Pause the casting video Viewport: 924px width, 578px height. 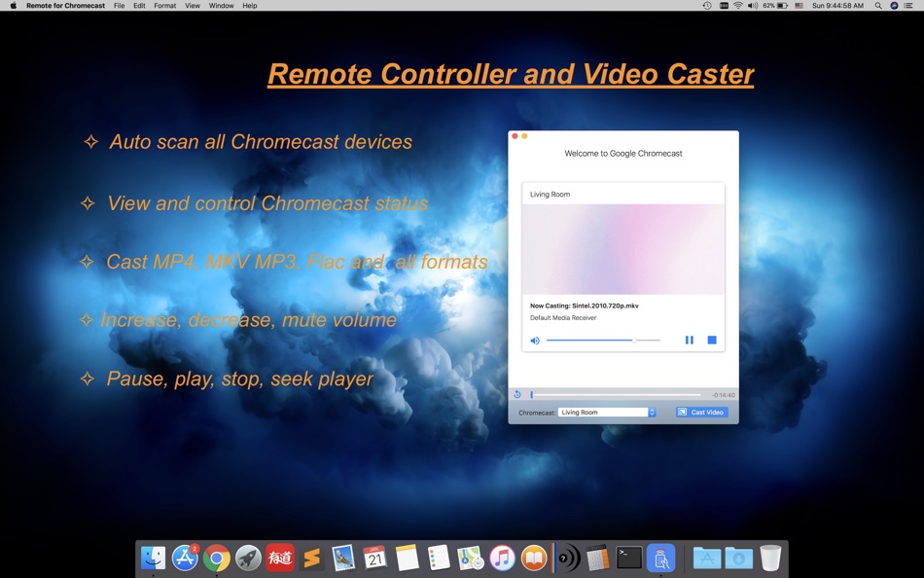coord(689,340)
